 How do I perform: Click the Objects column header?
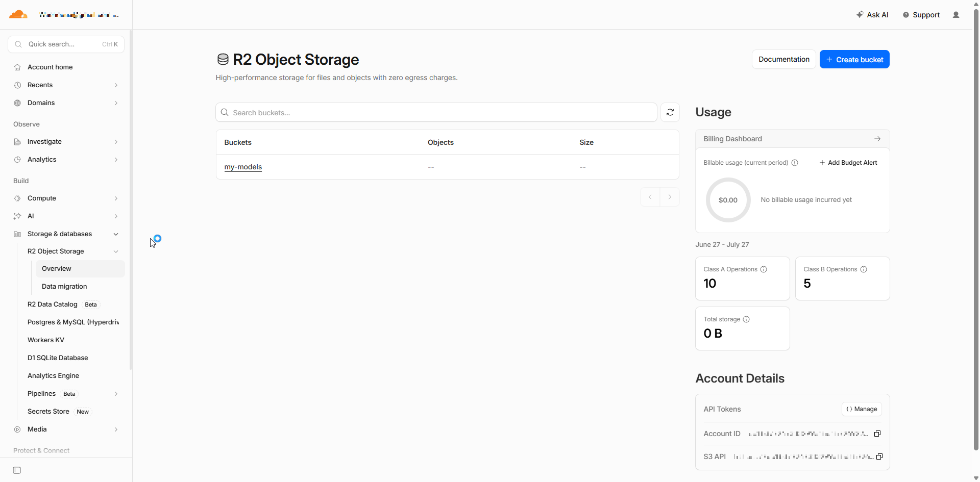pyautogui.click(x=440, y=142)
